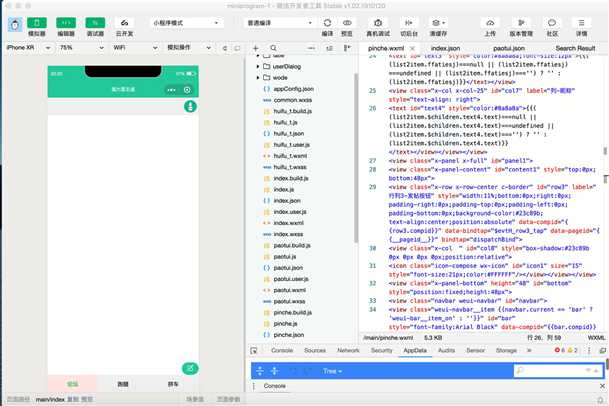Switch to the Console debugger tab

[282, 350]
